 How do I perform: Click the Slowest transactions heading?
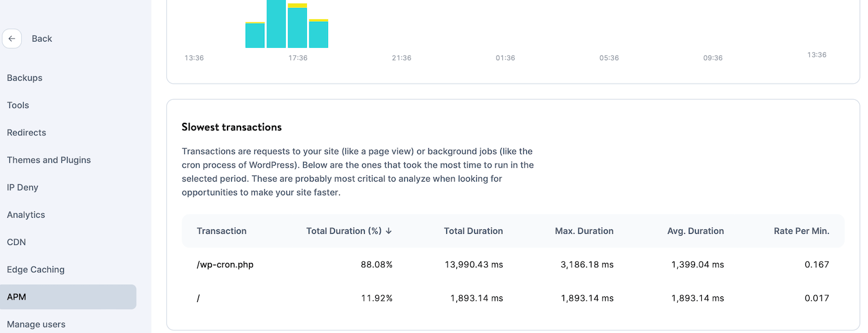(232, 127)
